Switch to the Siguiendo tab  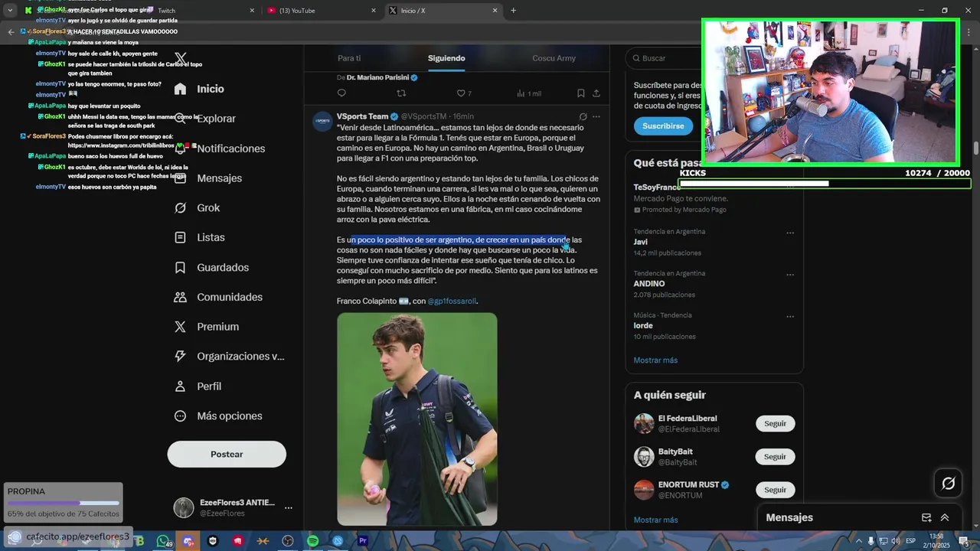[446, 58]
